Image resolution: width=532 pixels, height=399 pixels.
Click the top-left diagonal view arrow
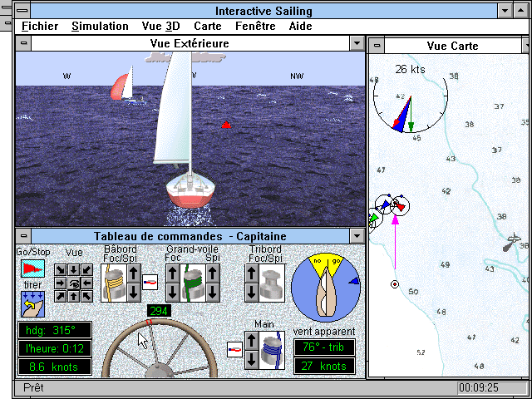point(61,270)
